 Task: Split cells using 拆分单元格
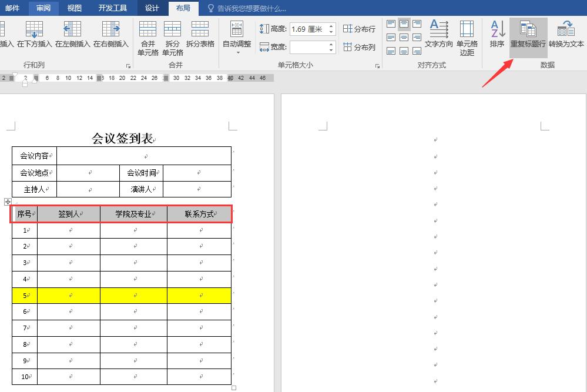[x=172, y=35]
